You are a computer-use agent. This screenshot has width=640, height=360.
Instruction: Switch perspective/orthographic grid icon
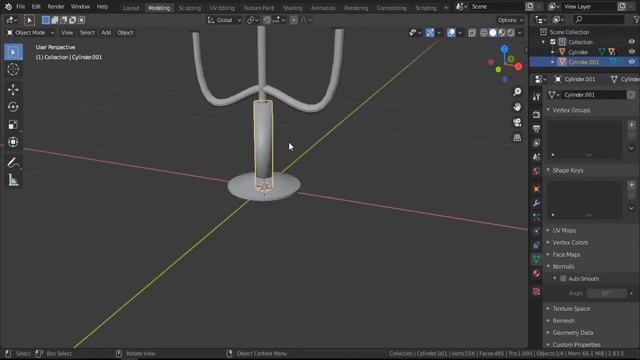pyautogui.click(x=517, y=138)
